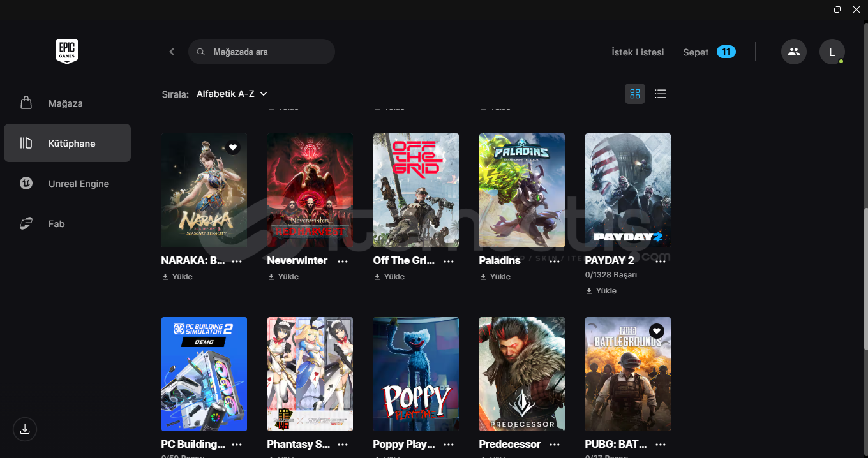868x458 pixels.
Task: Open more options for Predecessor
Action: click(555, 445)
